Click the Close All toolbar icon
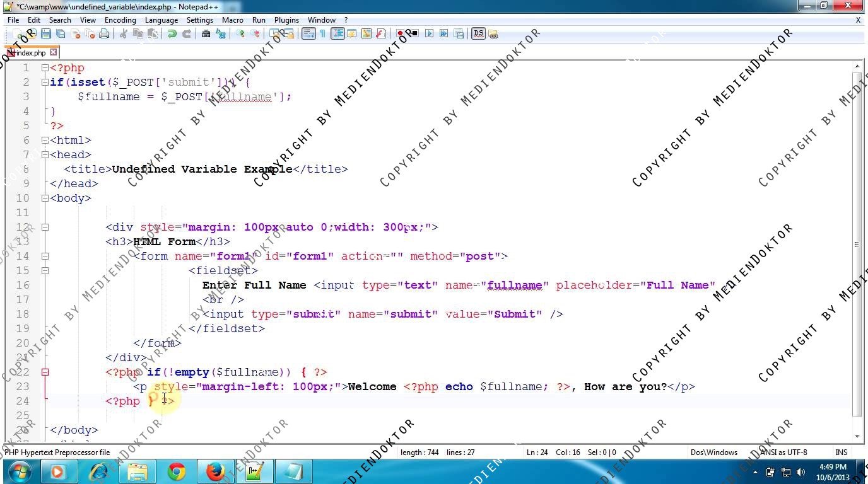 pyautogui.click(x=90, y=34)
